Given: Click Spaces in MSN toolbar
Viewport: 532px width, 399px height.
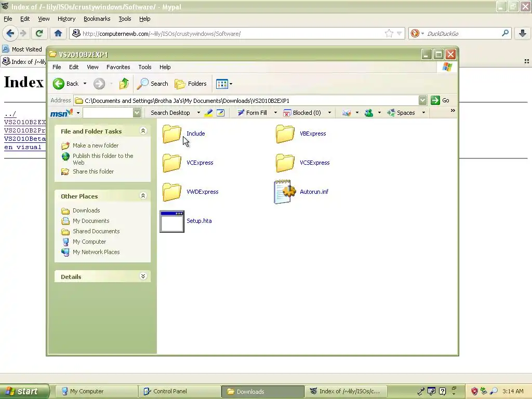Looking at the screenshot, I should (401, 113).
